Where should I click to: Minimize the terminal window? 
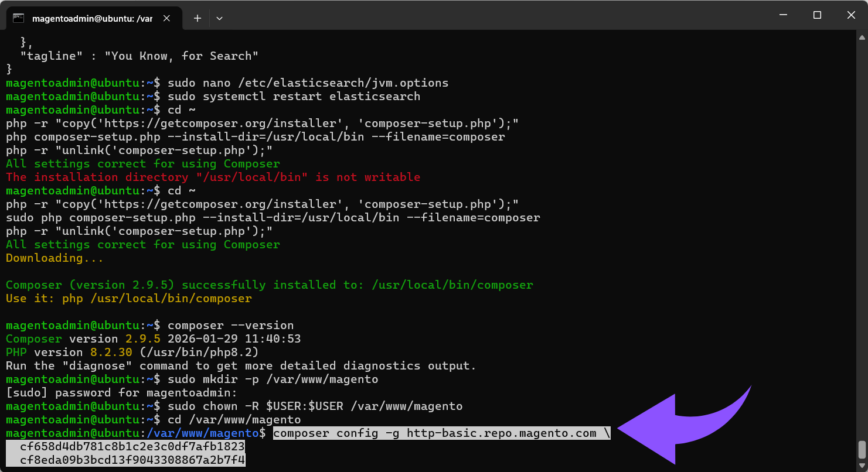(x=783, y=15)
